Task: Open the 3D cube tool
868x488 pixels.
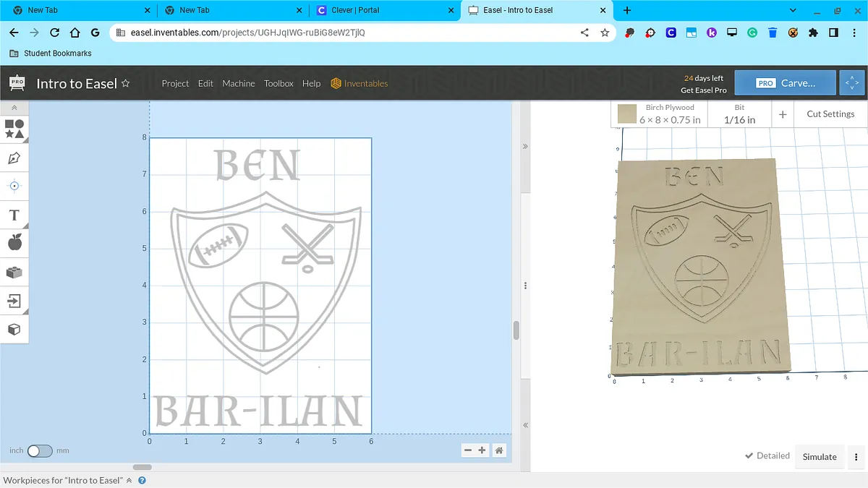Action: [x=14, y=329]
